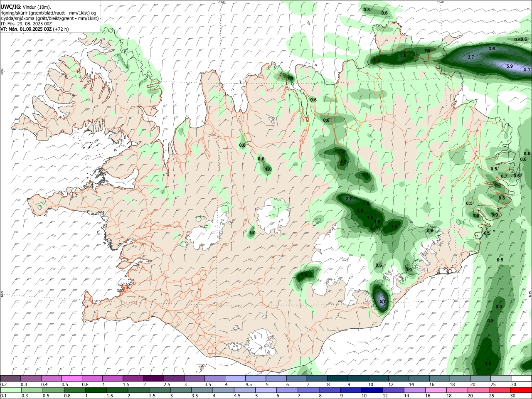Screen dimensions: 532x399
Task: Select the 5.1 value at the map edge
Action: 527,69
